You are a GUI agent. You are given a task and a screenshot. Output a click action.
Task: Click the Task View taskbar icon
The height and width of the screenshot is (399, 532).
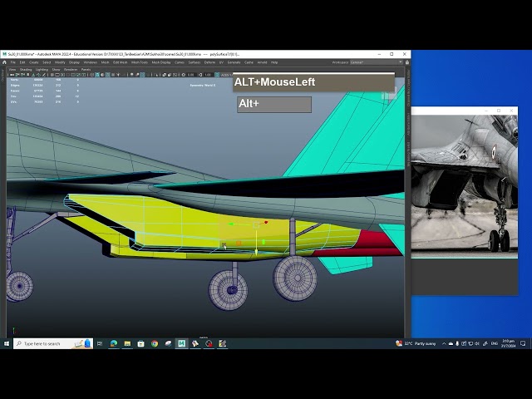[x=100, y=343]
